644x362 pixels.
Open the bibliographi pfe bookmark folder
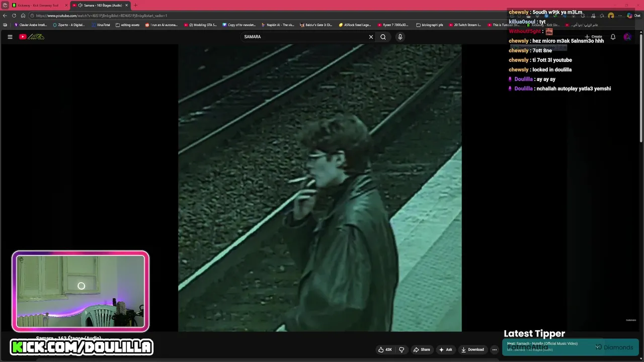(x=430, y=25)
